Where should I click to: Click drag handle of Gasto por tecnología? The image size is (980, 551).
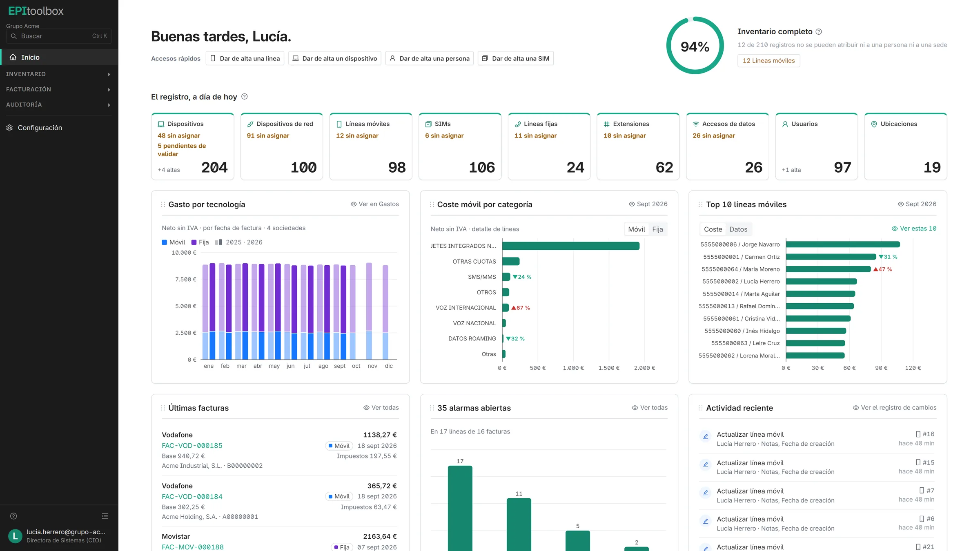pos(163,204)
